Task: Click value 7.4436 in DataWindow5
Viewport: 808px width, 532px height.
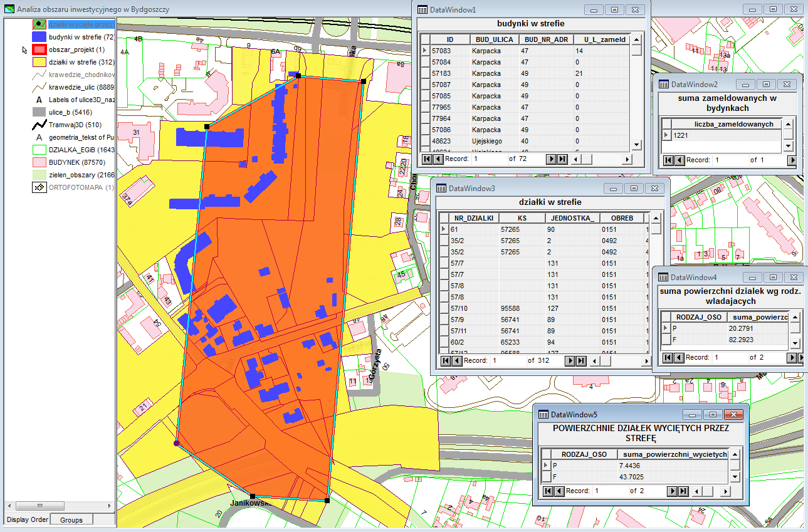Action: coord(673,466)
